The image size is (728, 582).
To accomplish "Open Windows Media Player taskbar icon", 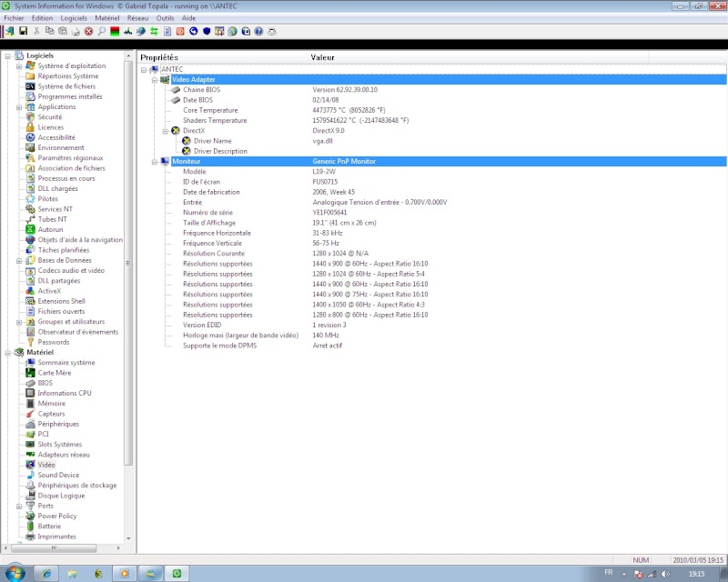I will pos(125,574).
